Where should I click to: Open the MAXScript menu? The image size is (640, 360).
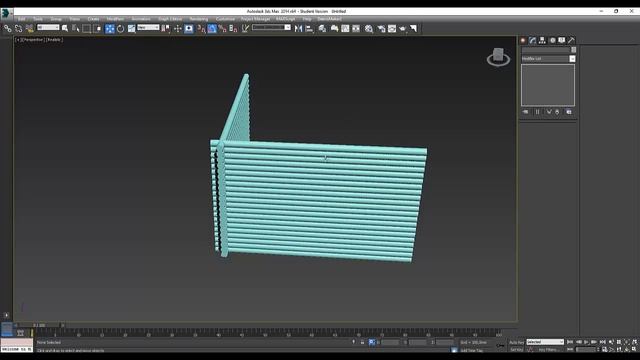click(285, 19)
